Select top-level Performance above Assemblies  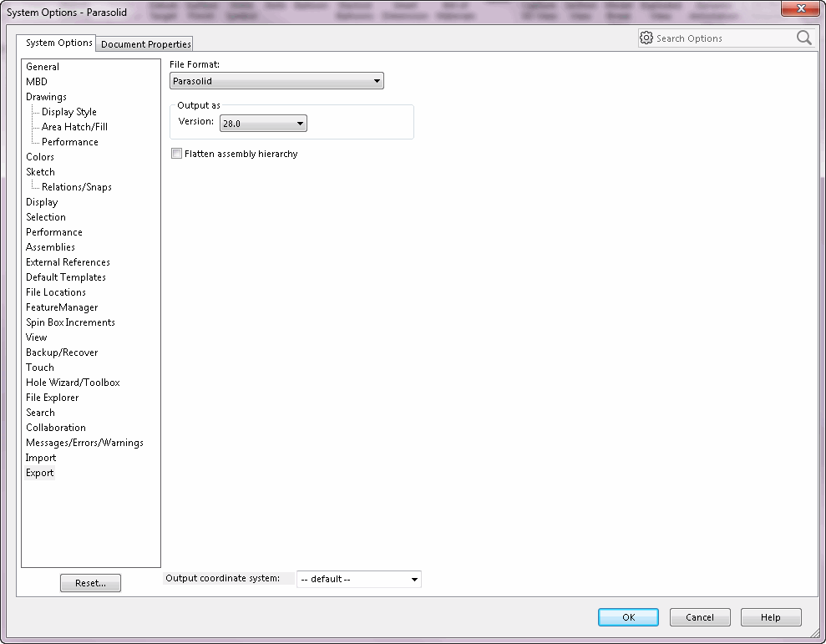(x=53, y=232)
